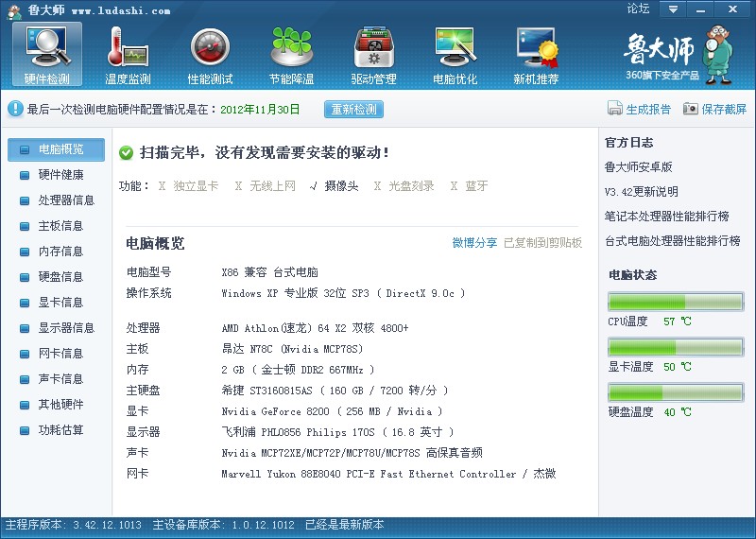Click the 重新检测 re-scan button

click(x=353, y=109)
